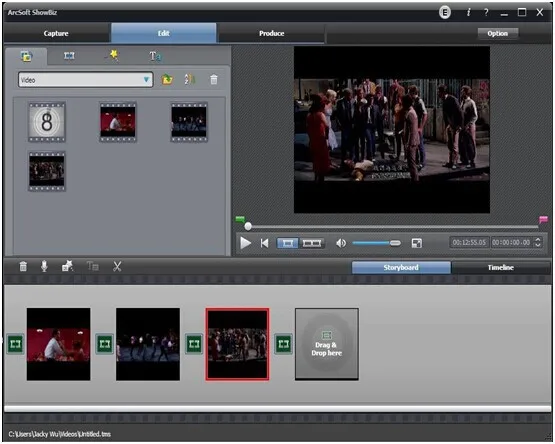Click the transition slot before the dancers clip

[104, 344]
